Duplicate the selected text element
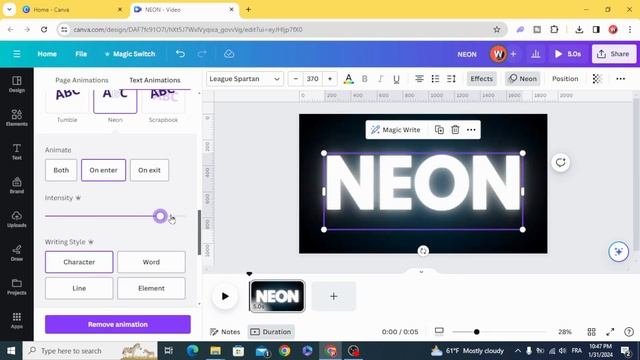The width and height of the screenshot is (640, 360). pos(439,130)
